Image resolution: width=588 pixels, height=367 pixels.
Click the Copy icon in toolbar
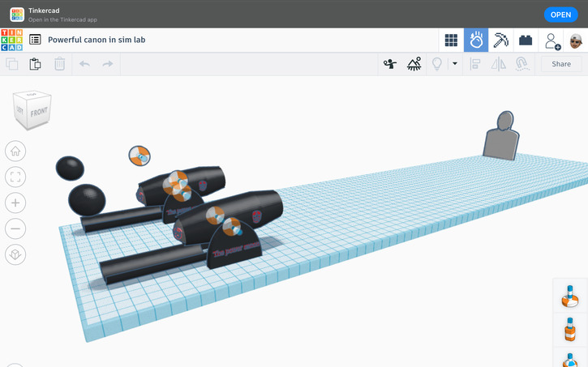click(x=11, y=64)
